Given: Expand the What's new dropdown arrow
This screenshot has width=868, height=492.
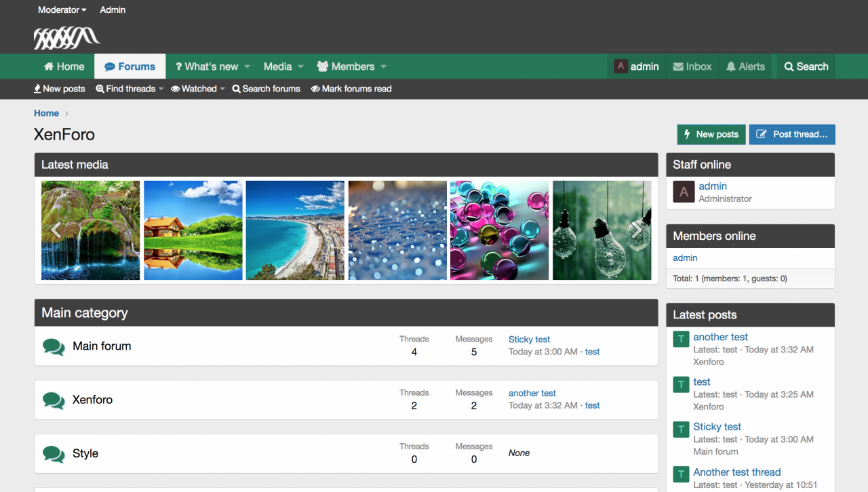Looking at the screenshot, I should 248,66.
